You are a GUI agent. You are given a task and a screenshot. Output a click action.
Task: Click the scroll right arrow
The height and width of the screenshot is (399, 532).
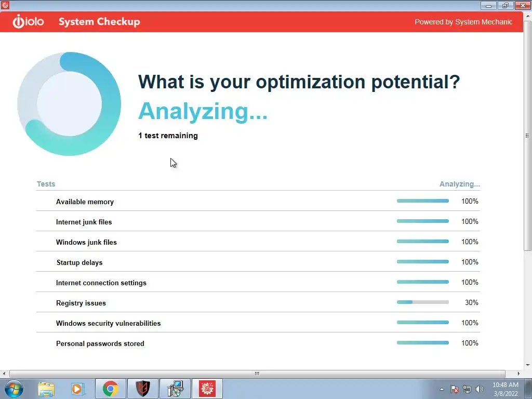pos(518,374)
